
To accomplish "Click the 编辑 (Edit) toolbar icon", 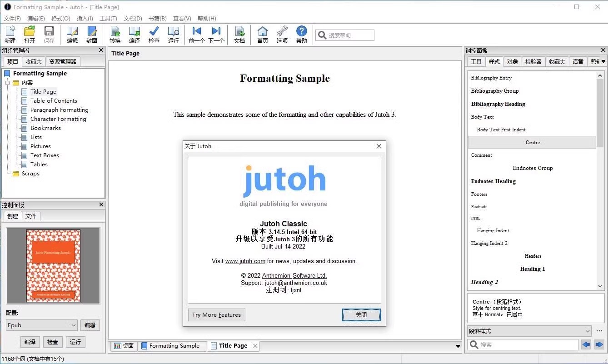I will pyautogui.click(x=72, y=35).
